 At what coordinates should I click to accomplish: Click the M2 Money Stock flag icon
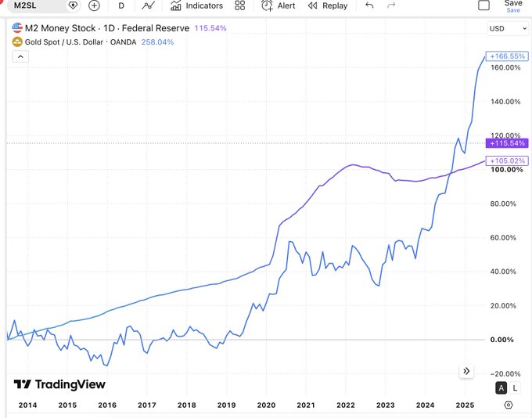click(17, 28)
